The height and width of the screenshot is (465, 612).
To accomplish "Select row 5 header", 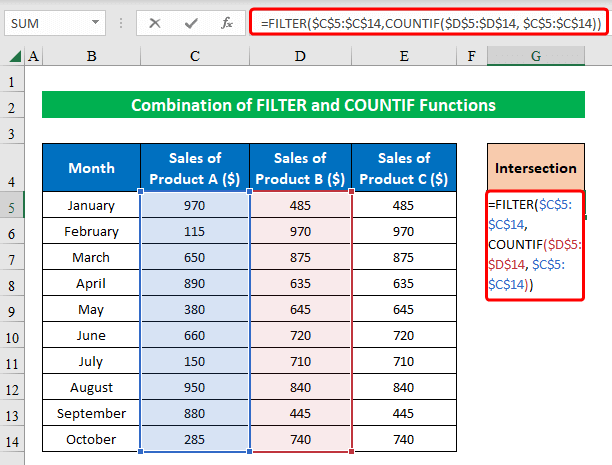I will coord(11,206).
